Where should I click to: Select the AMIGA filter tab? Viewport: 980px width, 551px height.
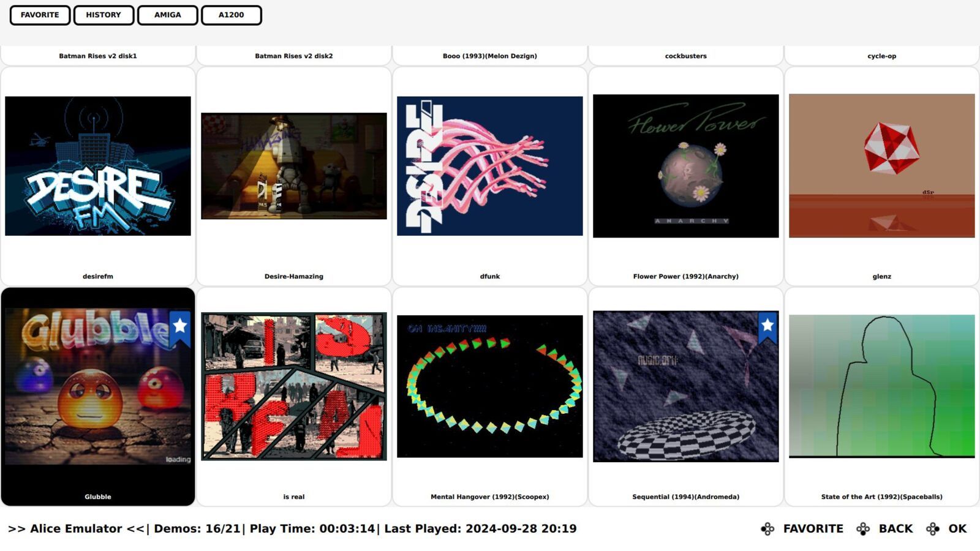(168, 15)
